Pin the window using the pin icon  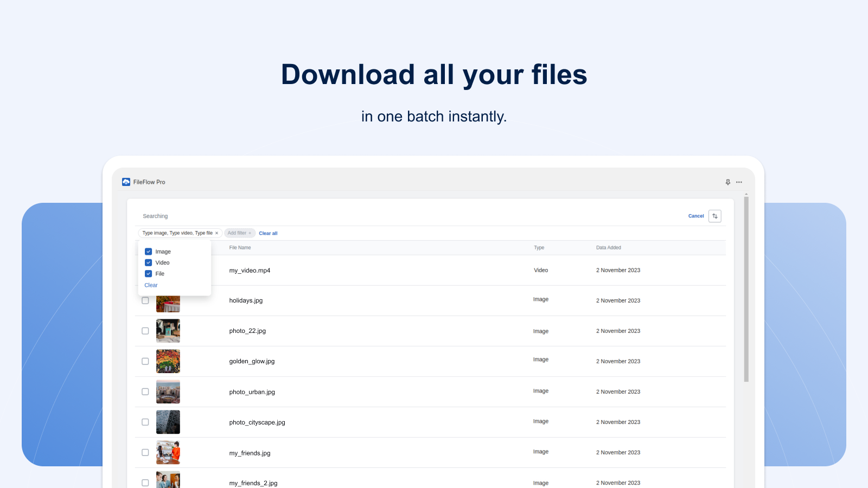tap(727, 182)
